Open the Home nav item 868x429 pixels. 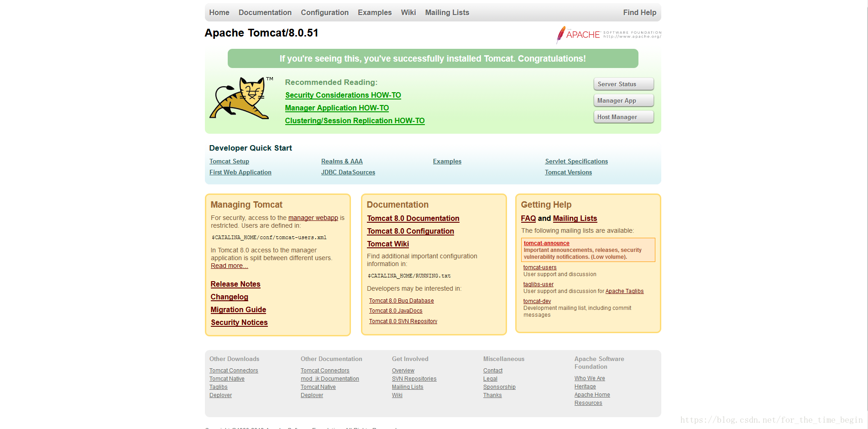(x=219, y=12)
